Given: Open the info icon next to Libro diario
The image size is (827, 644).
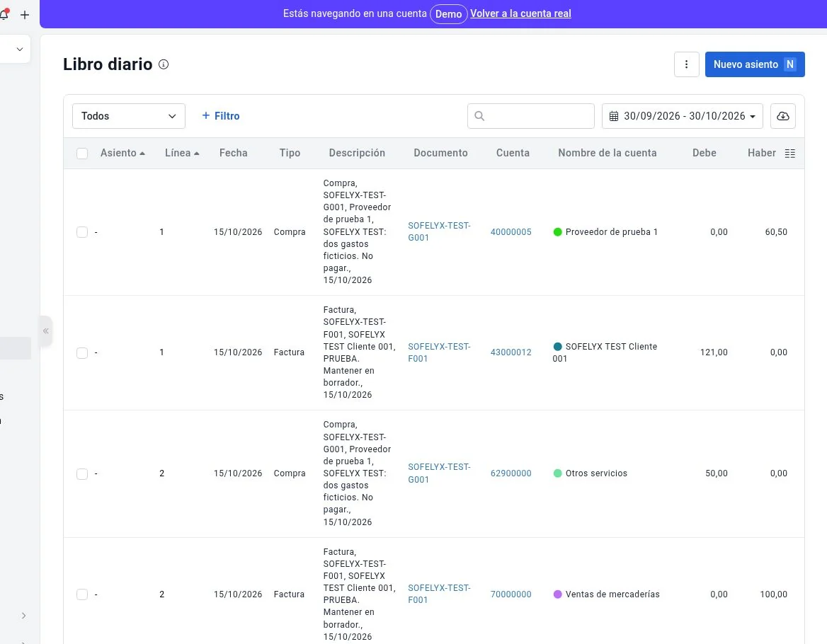Looking at the screenshot, I should (164, 64).
